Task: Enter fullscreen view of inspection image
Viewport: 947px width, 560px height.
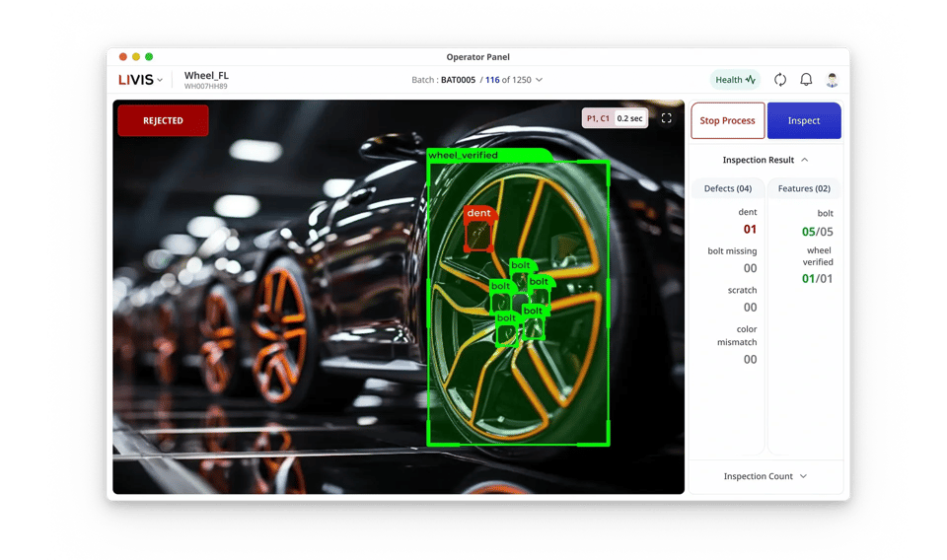Action: tap(667, 118)
